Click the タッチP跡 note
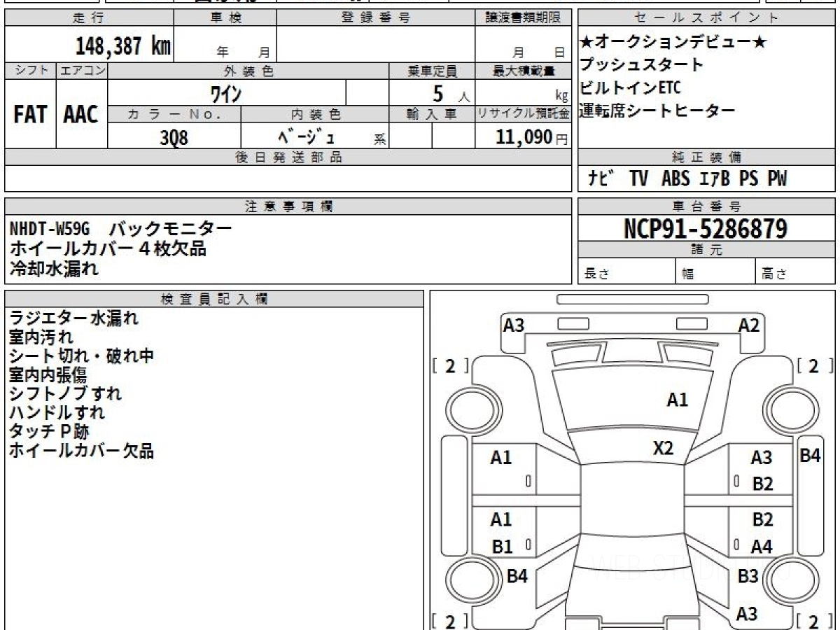Screen dimensions: 840x630 point(49,431)
